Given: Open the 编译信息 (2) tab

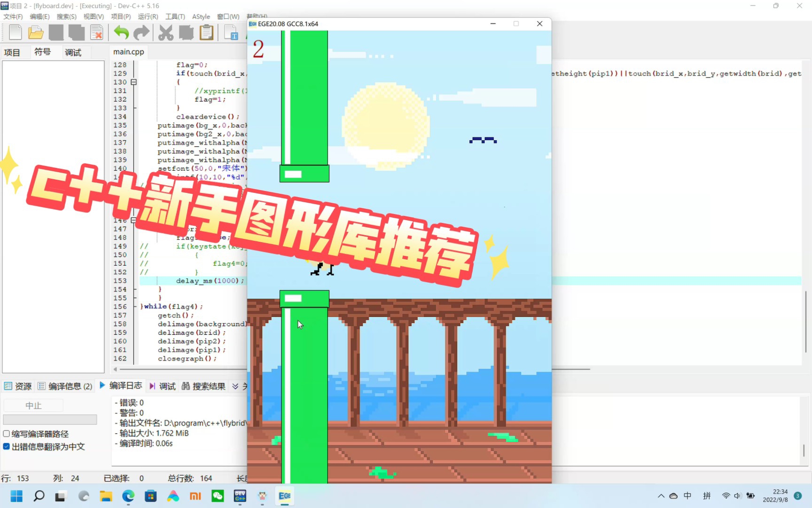Looking at the screenshot, I should (65, 386).
